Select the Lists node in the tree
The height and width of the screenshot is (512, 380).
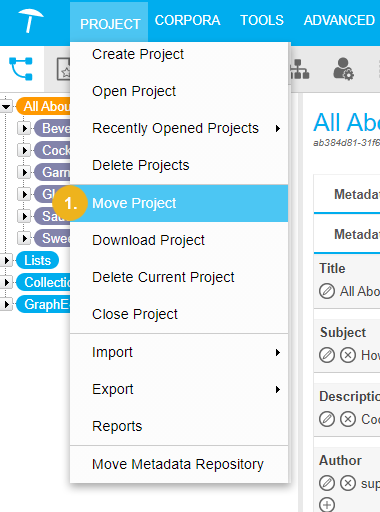coord(37,260)
